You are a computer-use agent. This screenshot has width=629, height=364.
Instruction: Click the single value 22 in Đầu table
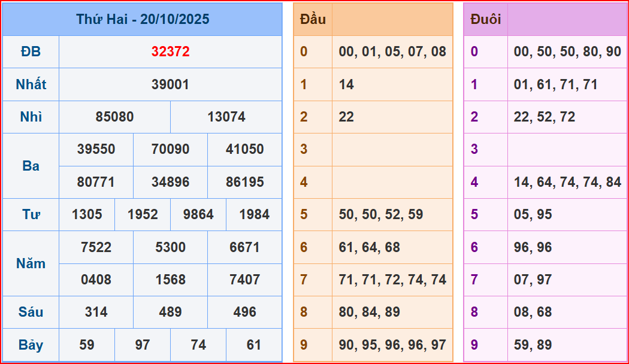(x=346, y=117)
